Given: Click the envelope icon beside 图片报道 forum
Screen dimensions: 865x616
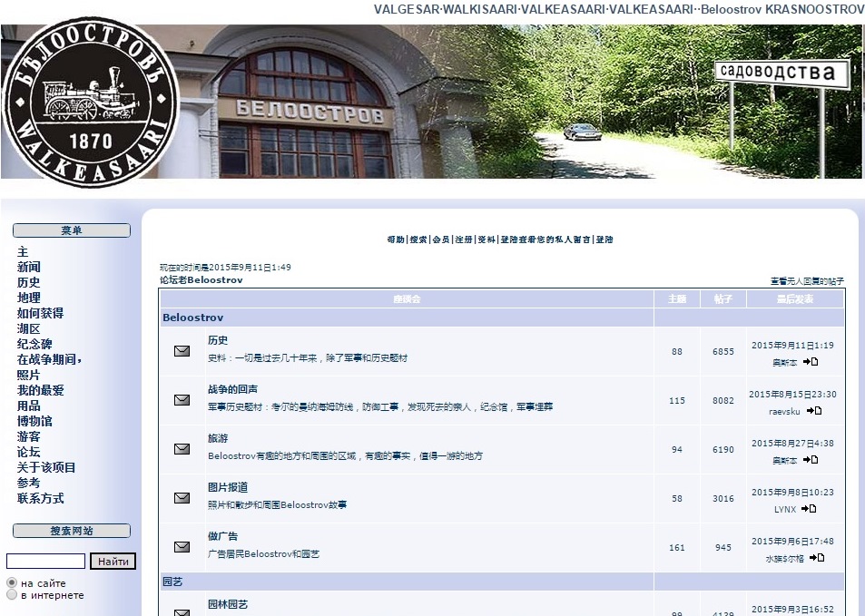Looking at the screenshot, I should pyautogui.click(x=182, y=498).
